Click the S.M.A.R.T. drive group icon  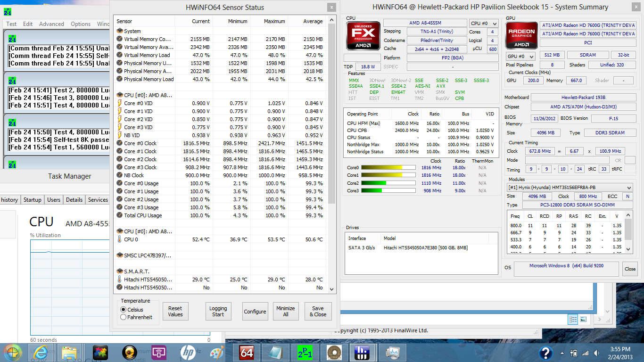click(x=120, y=271)
